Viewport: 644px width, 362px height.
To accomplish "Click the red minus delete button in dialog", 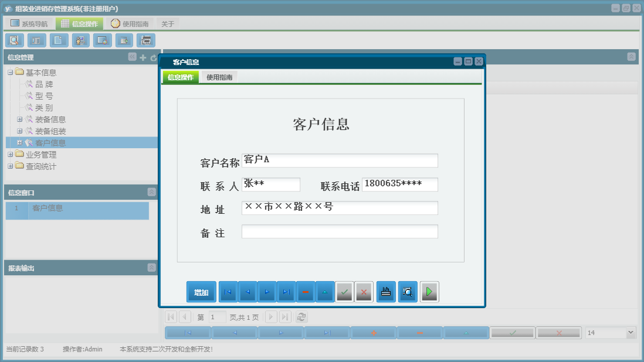I will coord(306,292).
